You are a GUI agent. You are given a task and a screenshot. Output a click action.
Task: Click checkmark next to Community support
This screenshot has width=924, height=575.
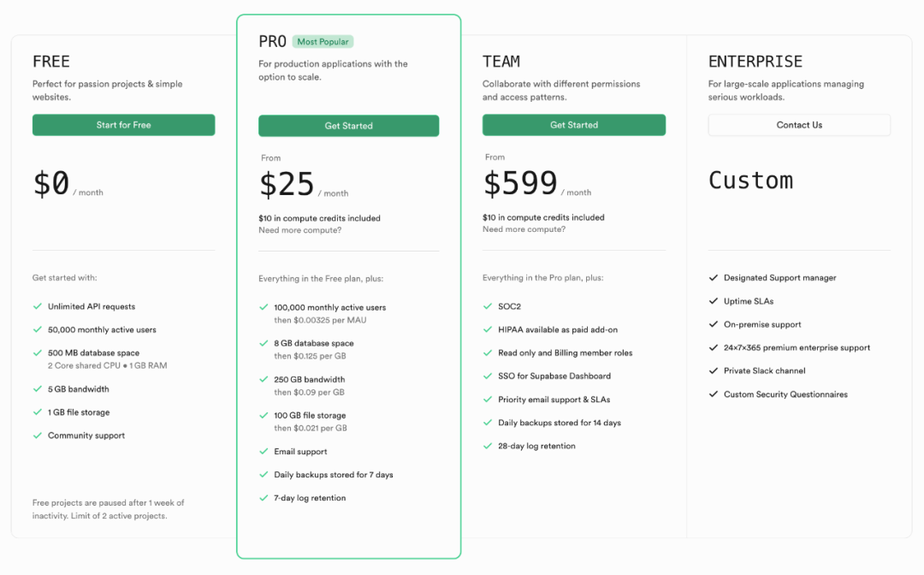point(38,436)
